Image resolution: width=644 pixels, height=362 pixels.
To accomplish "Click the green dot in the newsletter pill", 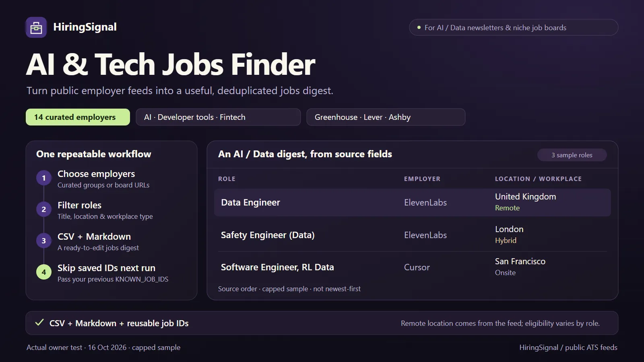I will (419, 27).
